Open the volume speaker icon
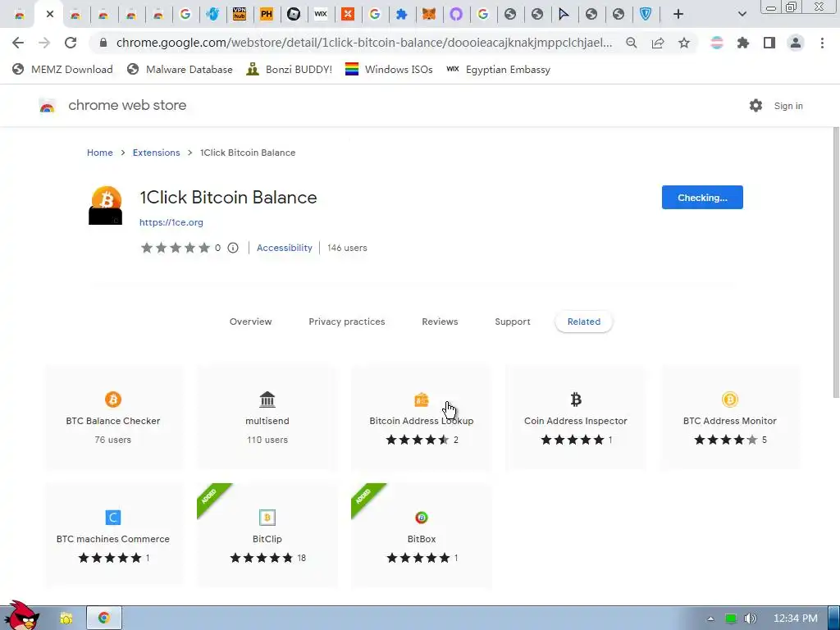This screenshot has width=840, height=630. pos(750,619)
